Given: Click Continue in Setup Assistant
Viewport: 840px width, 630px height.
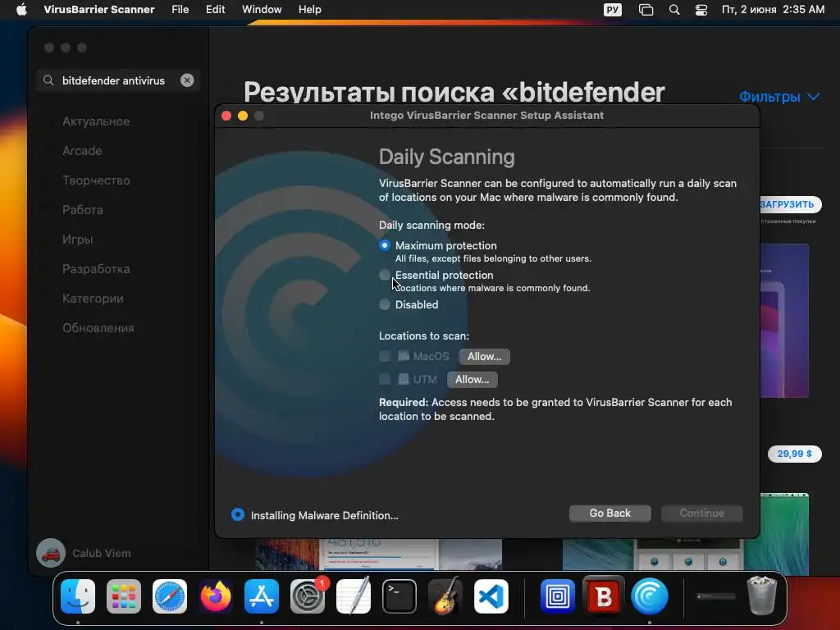Looking at the screenshot, I should (x=702, y=514).
